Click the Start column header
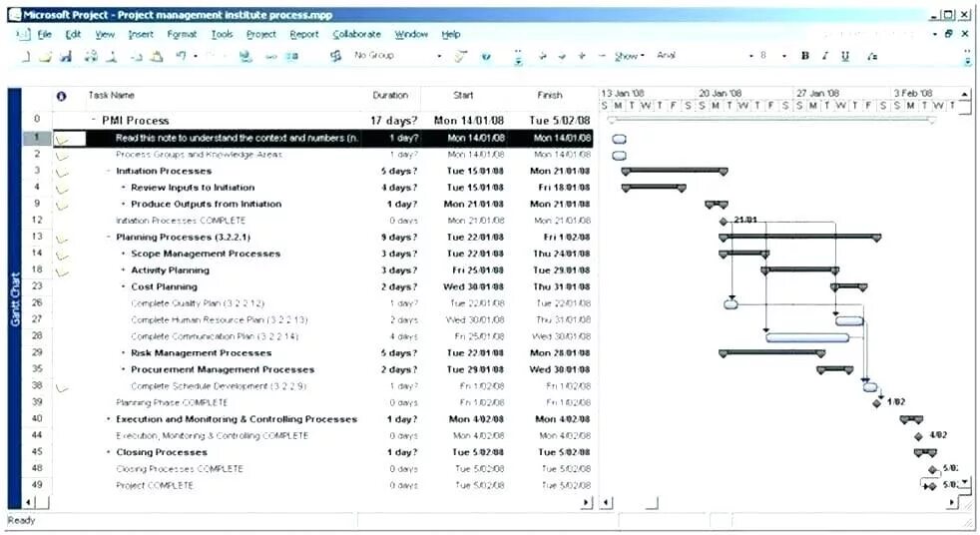Image resolution: width=980 pixels, height=535 pixels. [x=463, y=96]
